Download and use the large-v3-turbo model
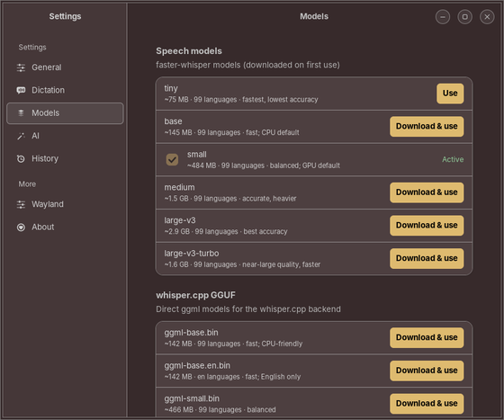504x420 pixels. pyautogui.click(x=427, y=258)
